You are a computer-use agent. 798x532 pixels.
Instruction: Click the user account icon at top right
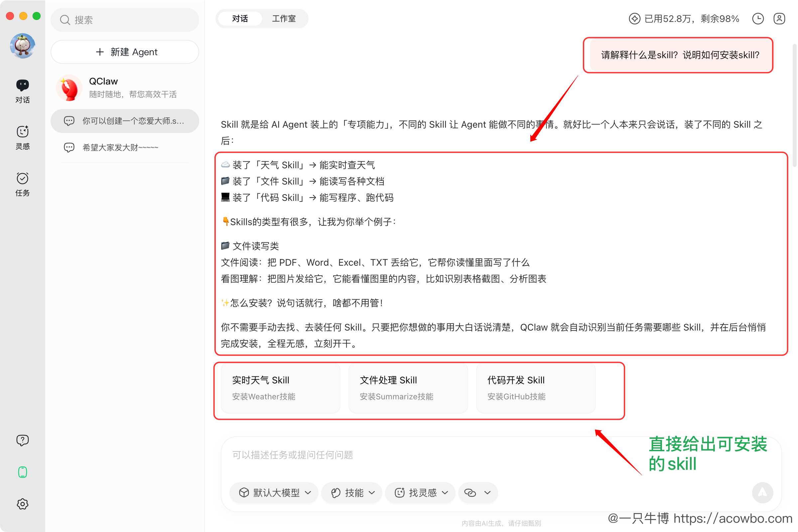pyautogui.click(x=779, y=19)
